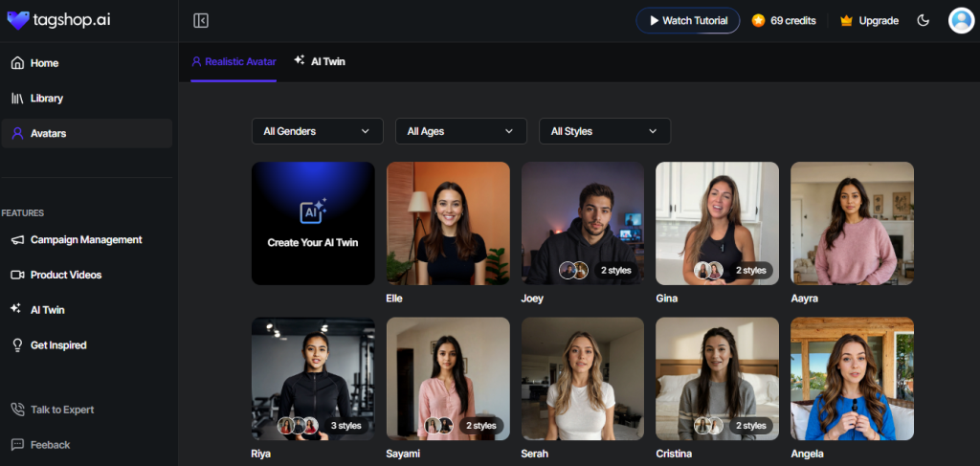Open Product Videos from the sidebar

coord(65,276)
